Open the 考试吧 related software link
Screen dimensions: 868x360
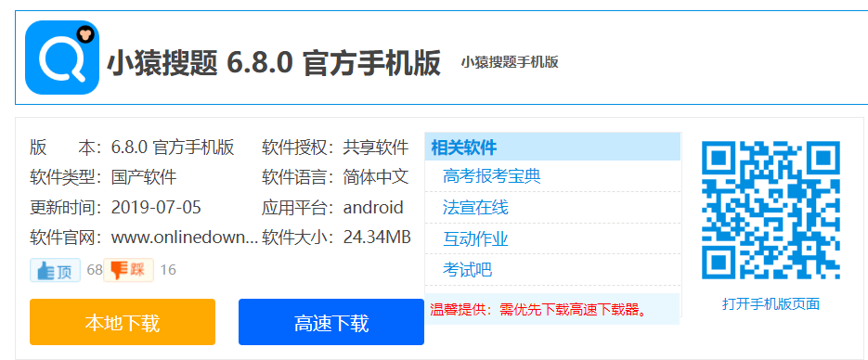467,270
